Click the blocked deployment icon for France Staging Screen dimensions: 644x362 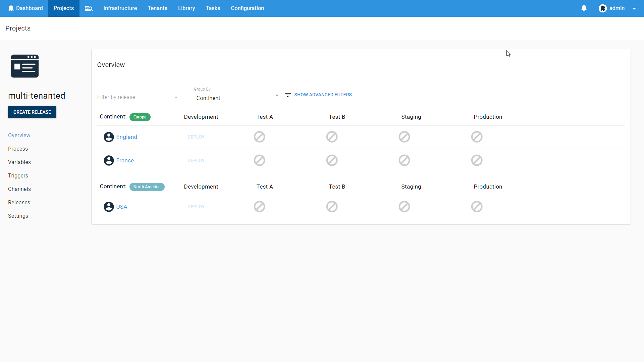[404, 160]
